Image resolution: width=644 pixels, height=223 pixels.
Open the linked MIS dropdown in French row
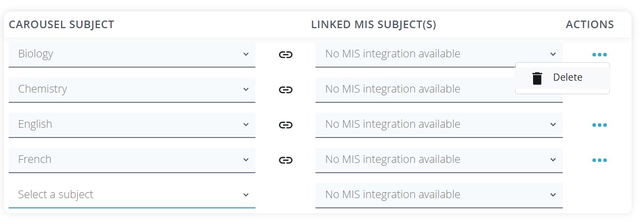point(438,160)
